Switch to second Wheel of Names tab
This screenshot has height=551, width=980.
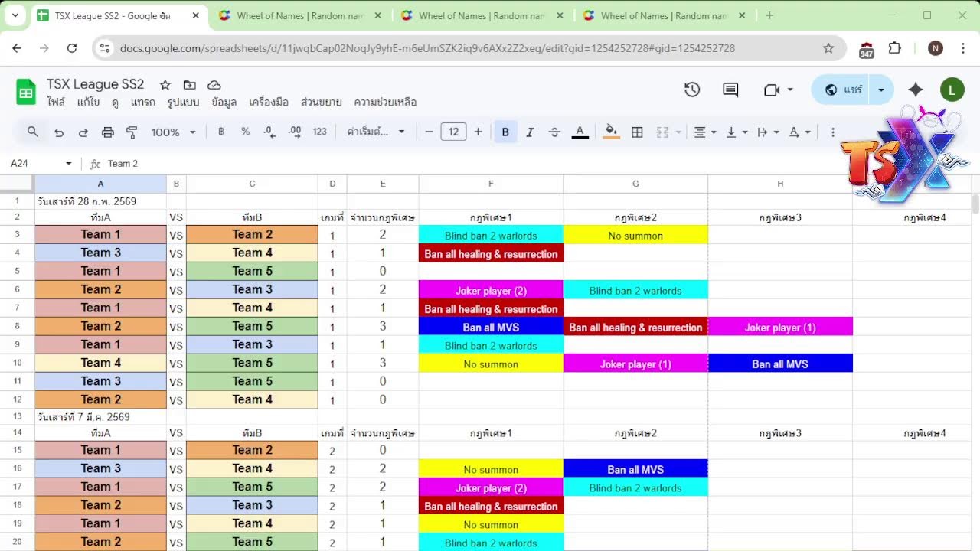tap(481, 15)
